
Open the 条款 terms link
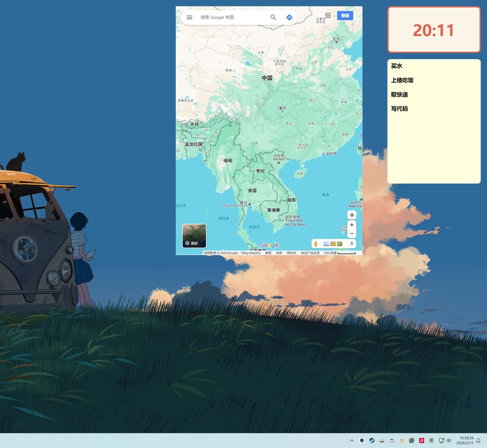click(x=279, y=253)
